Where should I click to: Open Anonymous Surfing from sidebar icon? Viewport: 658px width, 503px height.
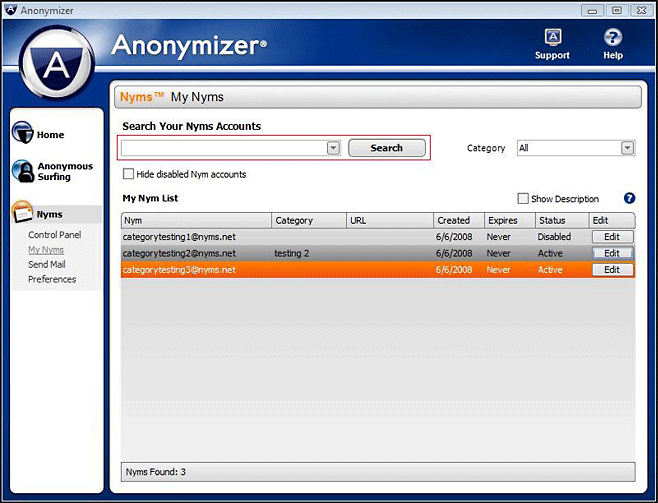tap(23, 171)
